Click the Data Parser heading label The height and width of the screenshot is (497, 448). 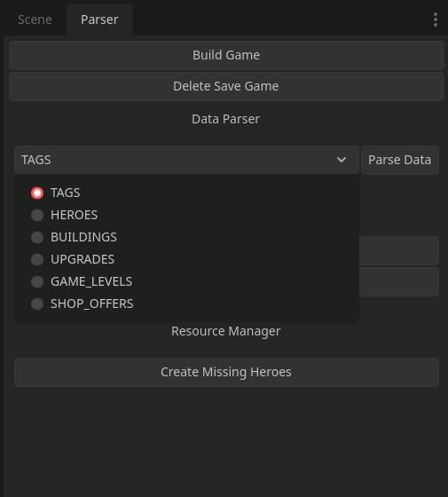225,119
